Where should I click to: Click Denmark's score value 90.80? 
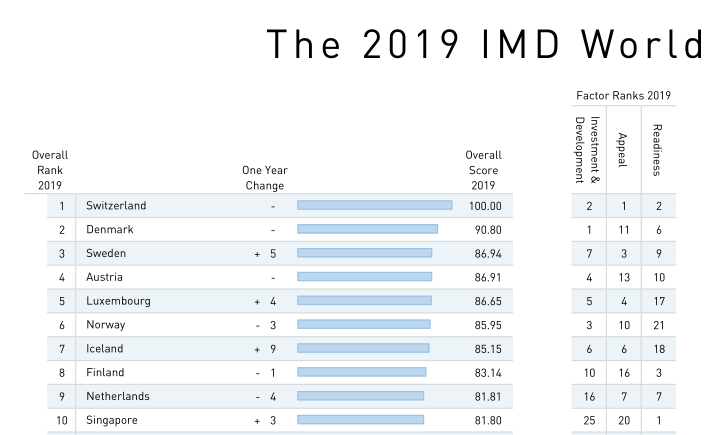click(x=488, y=230)
